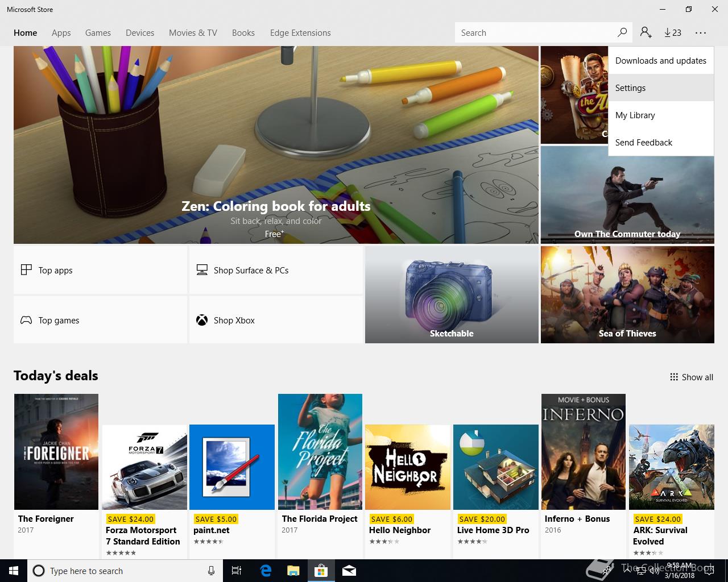This screenshot has height=582, width=728.
Task: Click the Hello Neighbor title text
Action: (x=400, y=530)
